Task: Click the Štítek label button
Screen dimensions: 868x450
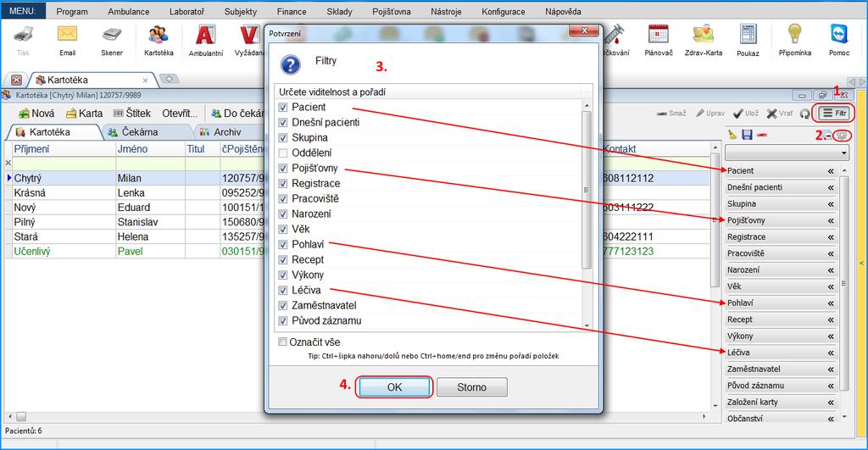Action: click(131, 114)
